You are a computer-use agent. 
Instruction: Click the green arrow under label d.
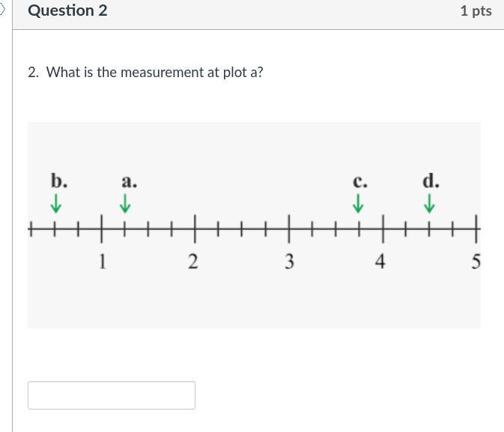click(x=430, y=203)
